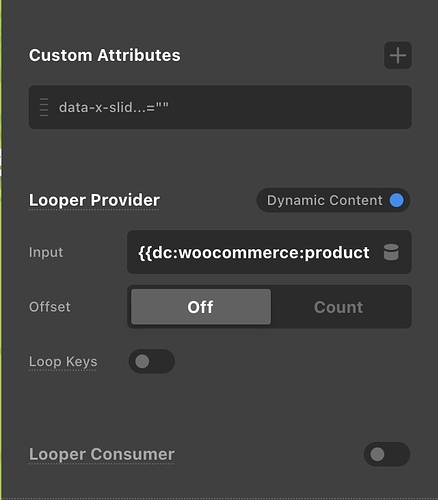Select the Off option for Offset

click(x=201, y=307)
